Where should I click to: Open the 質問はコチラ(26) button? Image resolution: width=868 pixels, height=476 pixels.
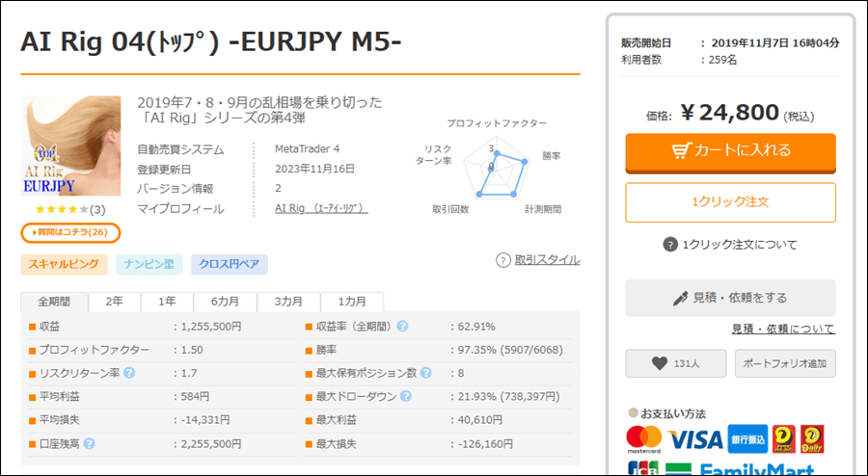[70, 232]
